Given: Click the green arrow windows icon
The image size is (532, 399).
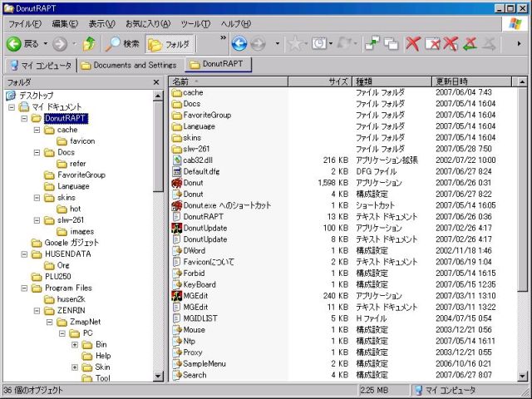Looking at the screenshot, I should pos(372,44).
